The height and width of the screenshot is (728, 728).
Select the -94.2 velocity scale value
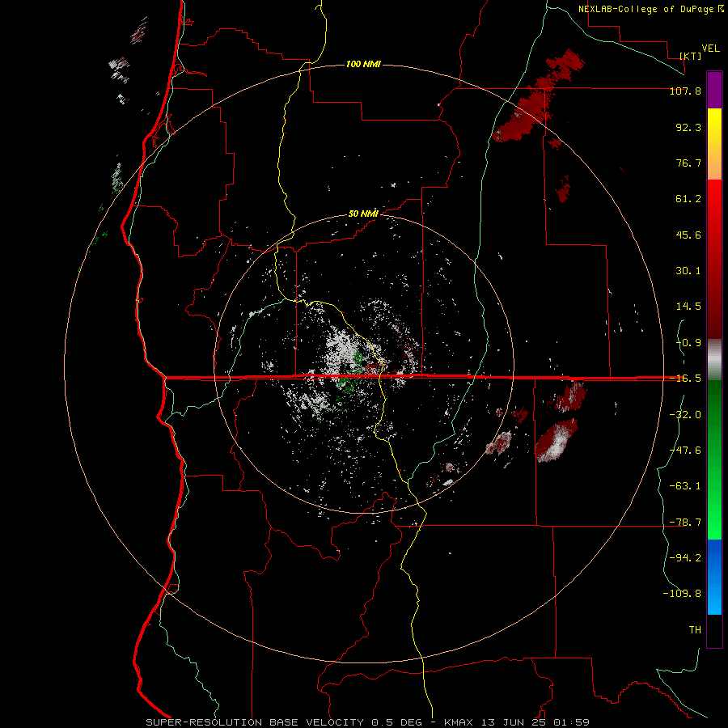tap(685, 557)
